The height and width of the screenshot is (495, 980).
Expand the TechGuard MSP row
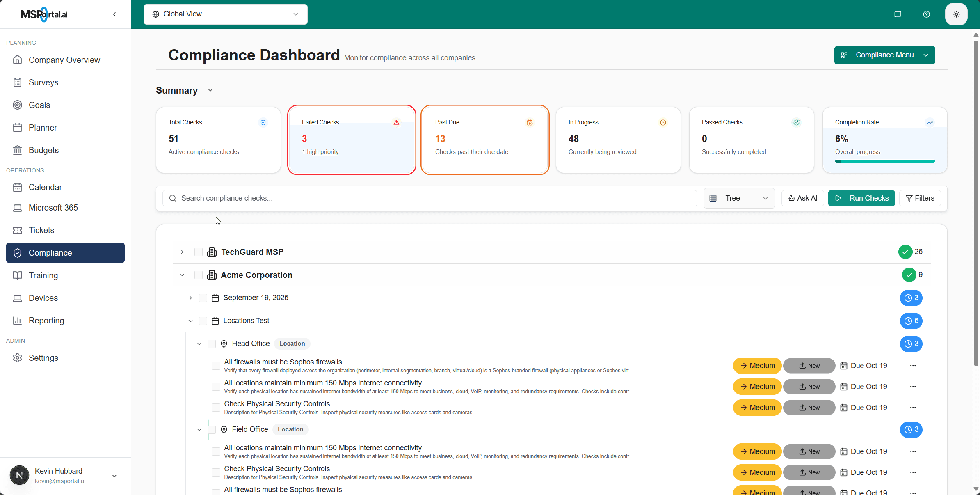point(182,252)
